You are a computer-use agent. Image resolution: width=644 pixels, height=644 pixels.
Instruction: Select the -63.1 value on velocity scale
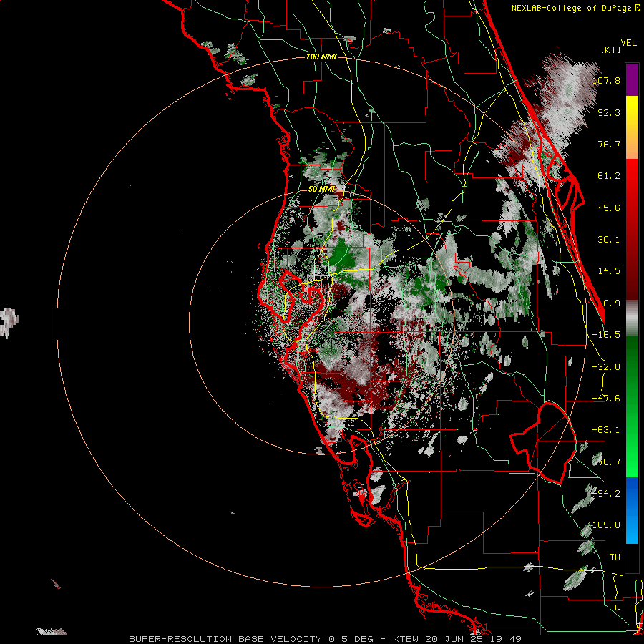(x=606, y=430)
